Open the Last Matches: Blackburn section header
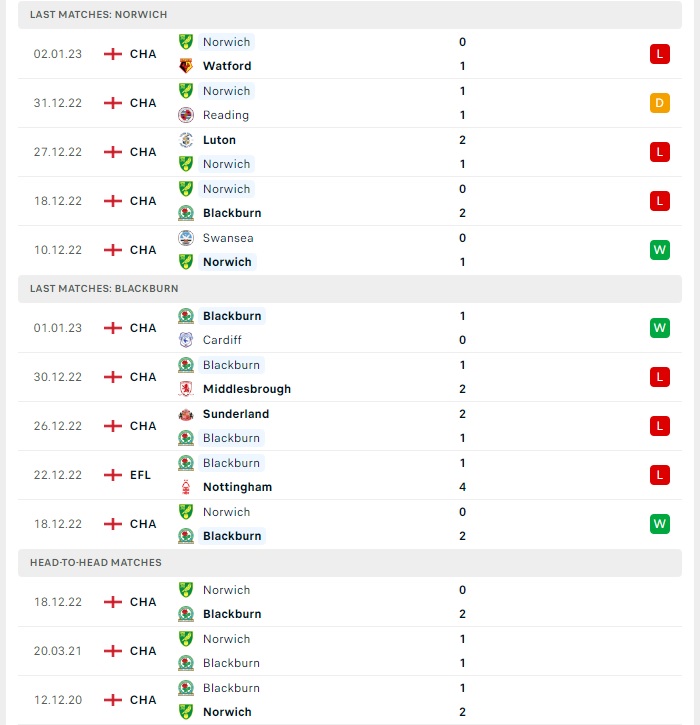Screen dimensions: 700x725 [x=350, y=289]
